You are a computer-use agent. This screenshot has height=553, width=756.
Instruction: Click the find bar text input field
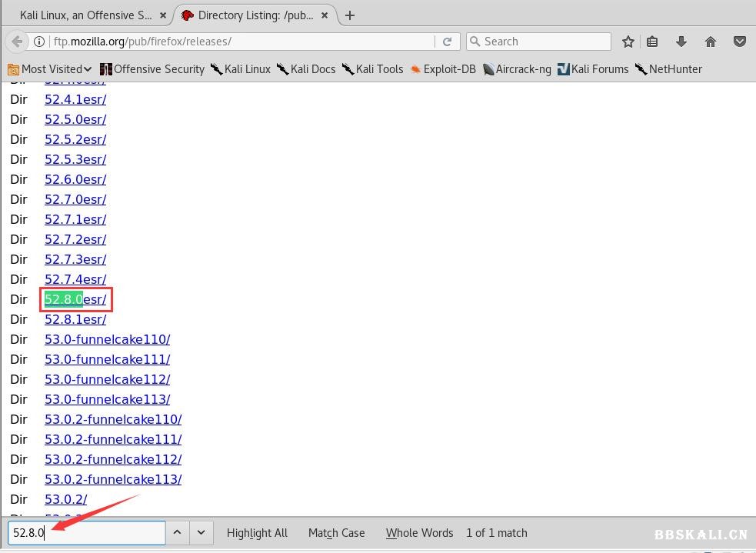86,532
